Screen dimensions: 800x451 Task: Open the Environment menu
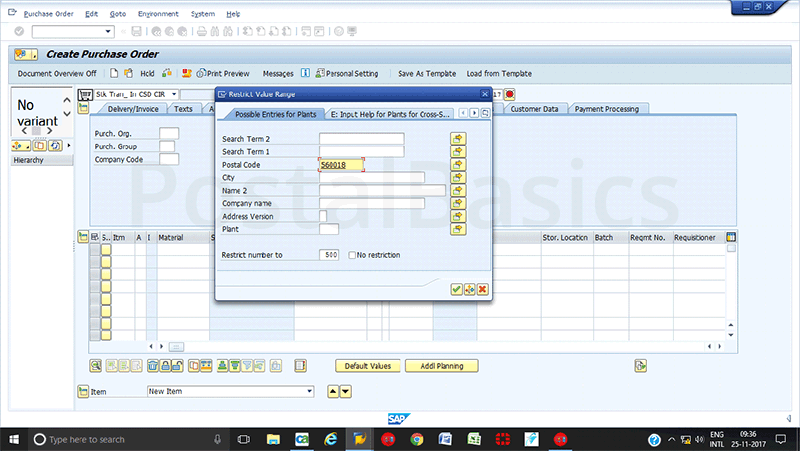click(x=158, y=14)
